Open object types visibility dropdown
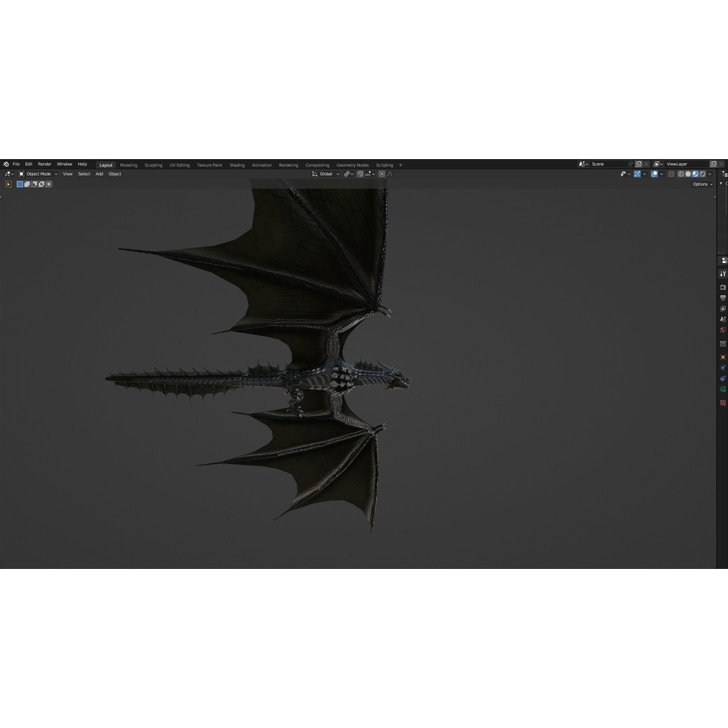Image resolution: width=728 pixels, height=728 pixels. (x=626, y=174)
